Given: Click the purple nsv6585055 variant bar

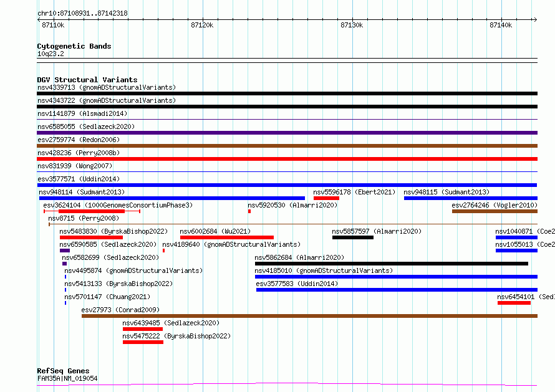Looking at the screenshot, I should (x=287, y=133).
